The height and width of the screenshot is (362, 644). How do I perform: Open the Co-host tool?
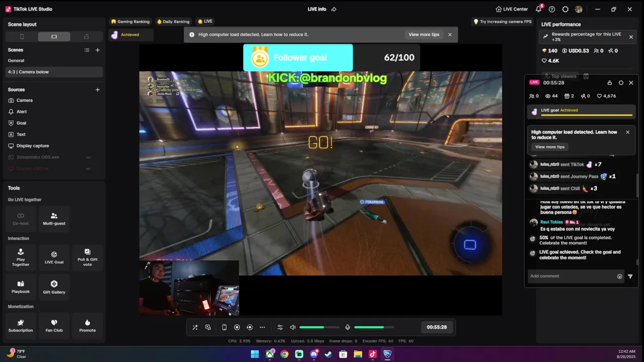(21, 219)
